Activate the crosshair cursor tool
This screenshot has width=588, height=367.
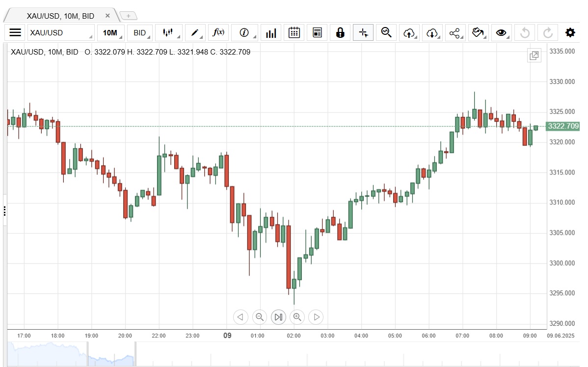(363, 33)
